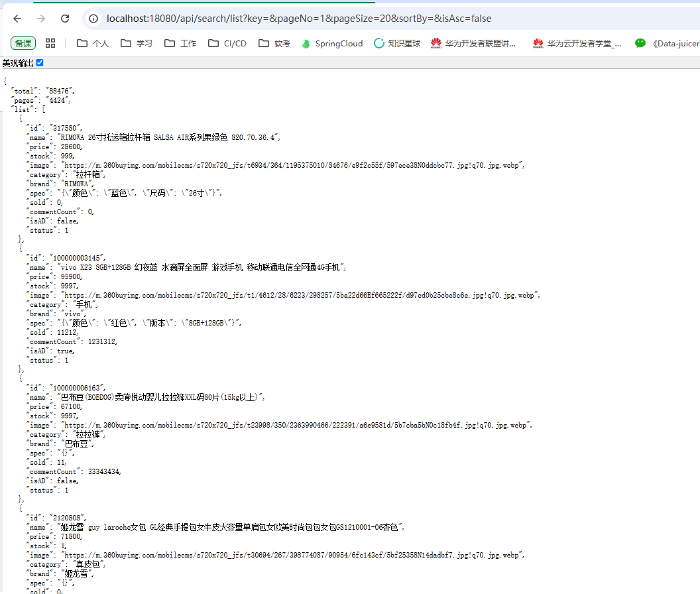Click the price 71800 value
The image size is (700, 594).
tap(72, 537)
